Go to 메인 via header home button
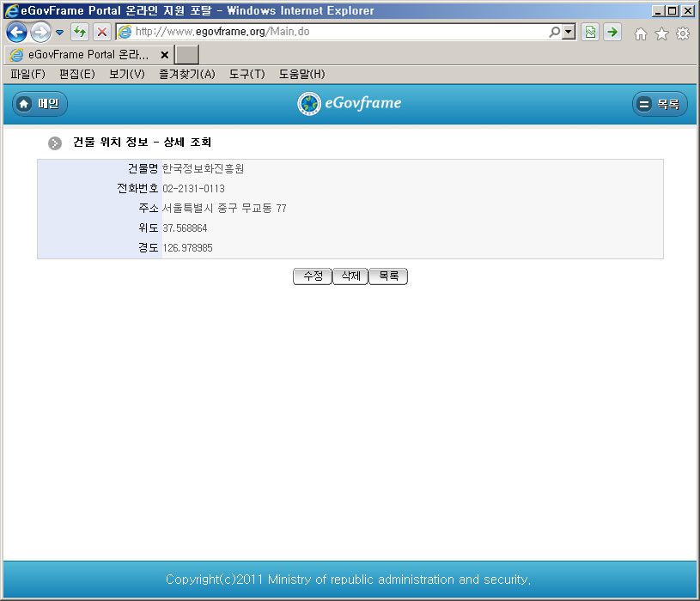 click(x=40, y=104)
